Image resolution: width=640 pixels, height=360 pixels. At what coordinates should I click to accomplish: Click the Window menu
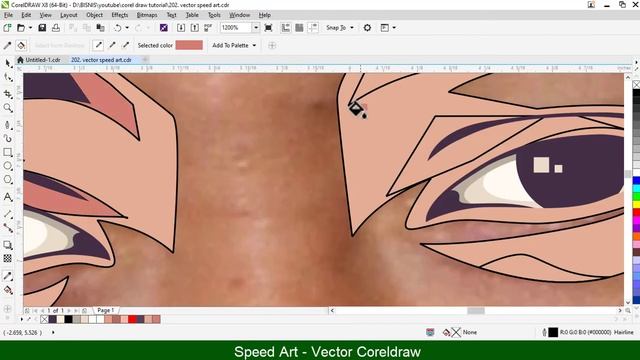(x=239, y=15)
